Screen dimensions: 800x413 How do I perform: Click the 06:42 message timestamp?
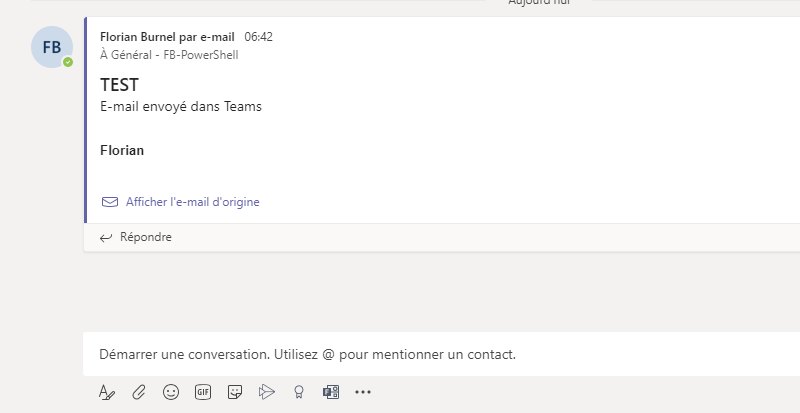pyautogui.click(x=258, y=37)
